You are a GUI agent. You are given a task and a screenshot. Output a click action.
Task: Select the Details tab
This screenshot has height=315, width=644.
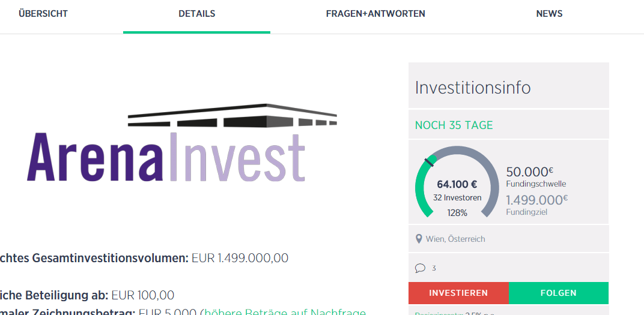196,14
